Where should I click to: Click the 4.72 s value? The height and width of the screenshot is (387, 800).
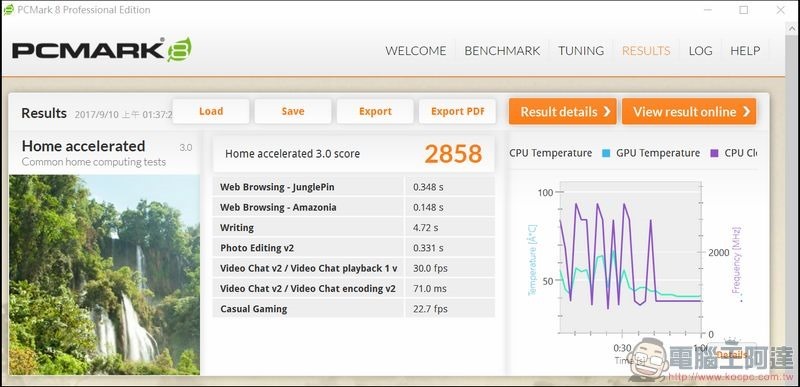[x=426, y=227]
